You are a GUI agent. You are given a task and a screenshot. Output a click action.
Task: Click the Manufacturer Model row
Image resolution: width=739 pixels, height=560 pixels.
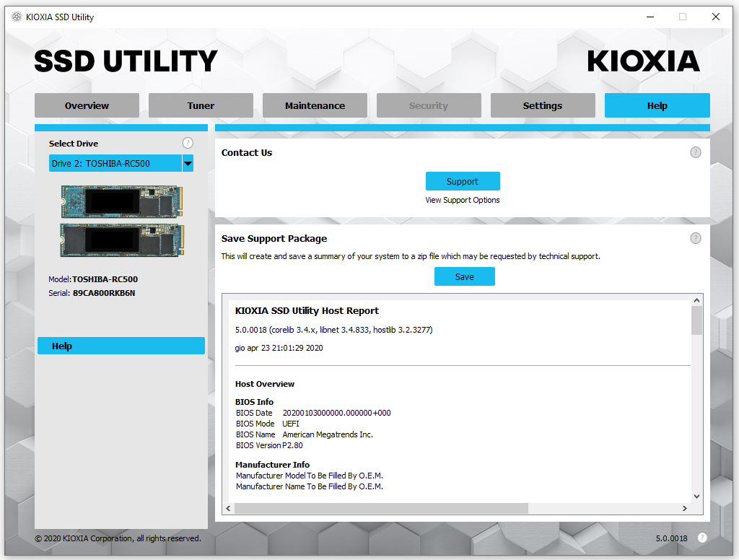click(310, 476)
